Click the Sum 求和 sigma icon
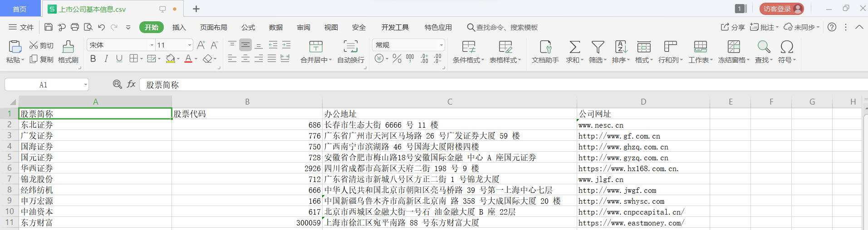The height and width of the screenshot is (230, 868). click(574, 47)
